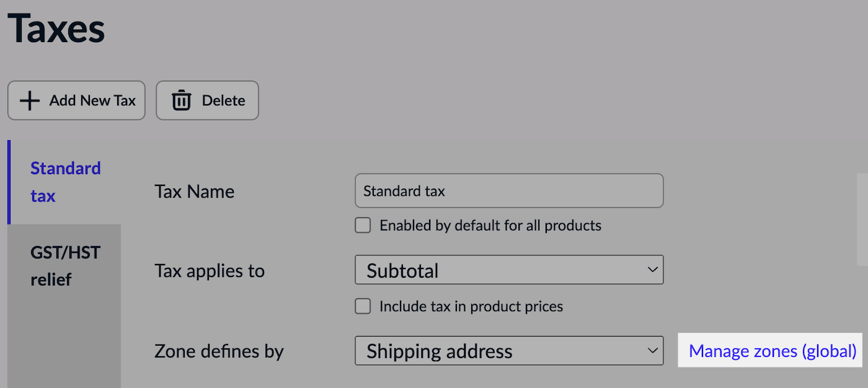868x388 pixels.
Task: Focus the Tax Name input field
Action: tap(508, 191)
